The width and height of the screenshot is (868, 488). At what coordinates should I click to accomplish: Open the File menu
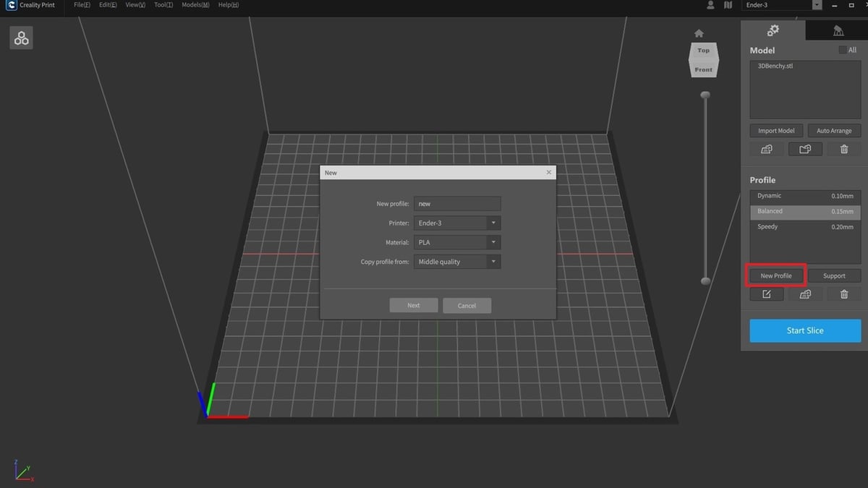[x=82, y=5]
